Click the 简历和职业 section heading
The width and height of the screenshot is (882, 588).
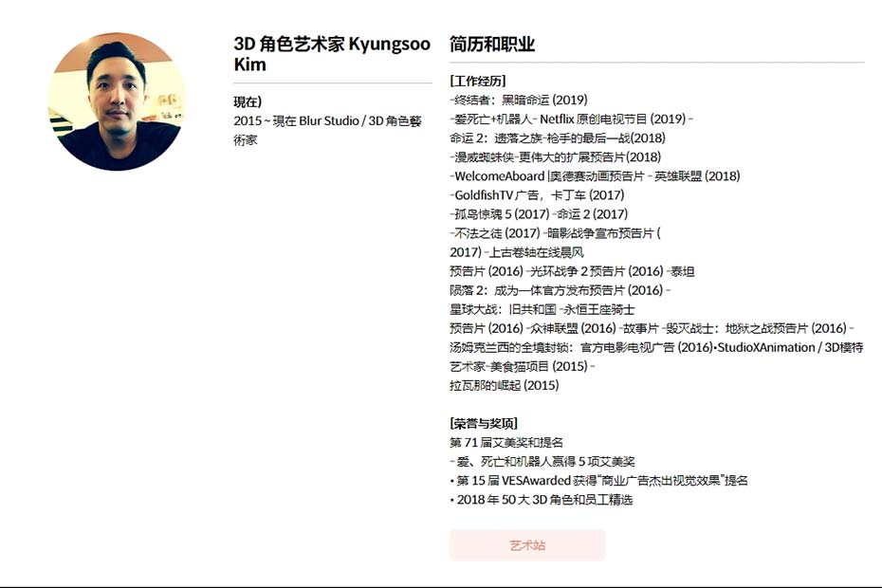coord(492,44)
